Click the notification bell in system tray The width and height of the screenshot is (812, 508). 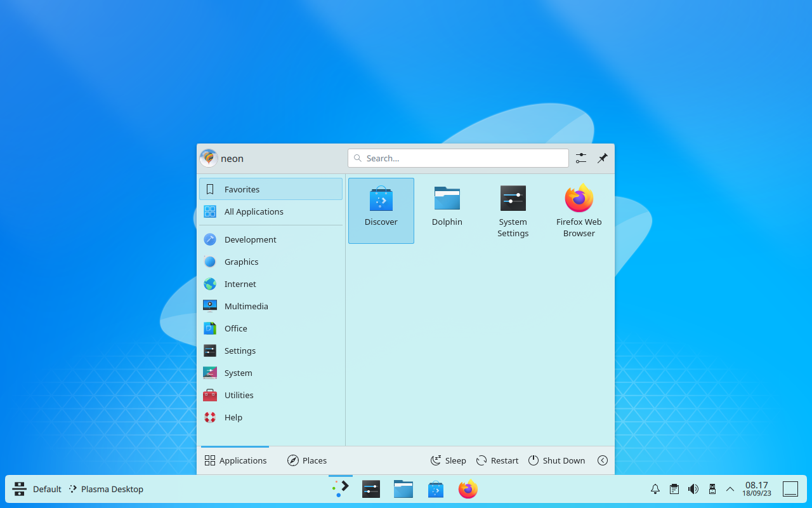655,489
